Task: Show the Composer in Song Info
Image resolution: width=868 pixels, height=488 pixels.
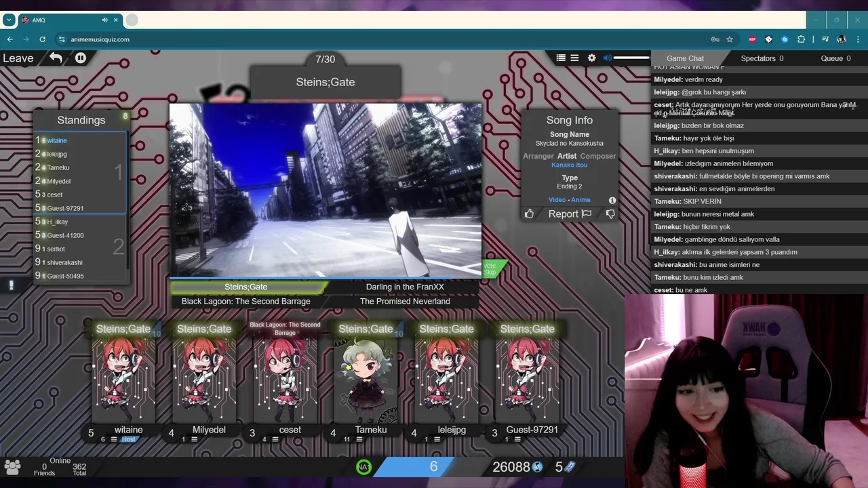Action: (598, 156)
